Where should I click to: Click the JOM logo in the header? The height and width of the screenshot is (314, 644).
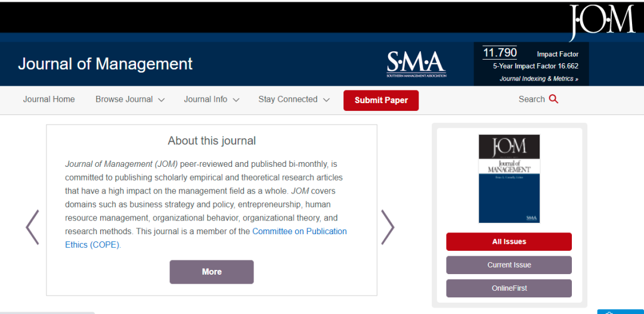point(601,20)
